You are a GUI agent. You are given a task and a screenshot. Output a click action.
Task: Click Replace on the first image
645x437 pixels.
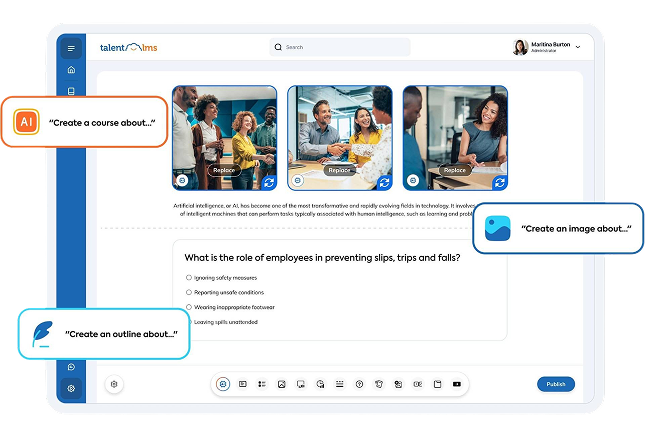pos(224,170)
